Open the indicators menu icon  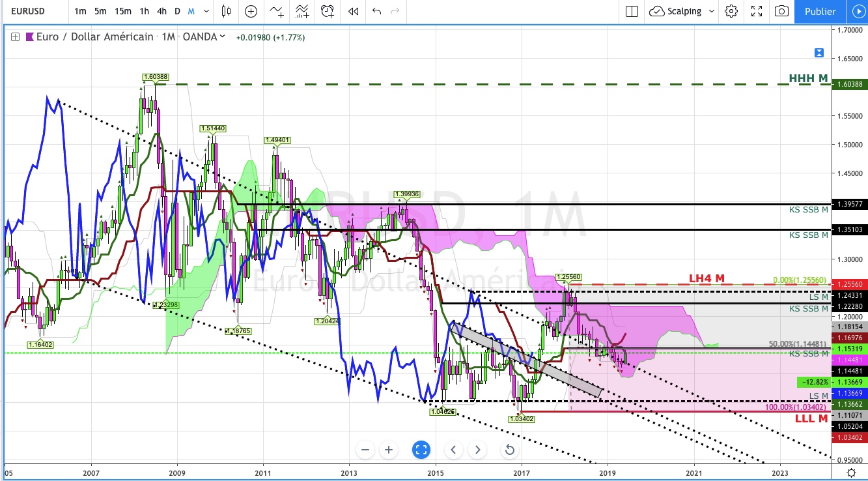tap(277, 11)
